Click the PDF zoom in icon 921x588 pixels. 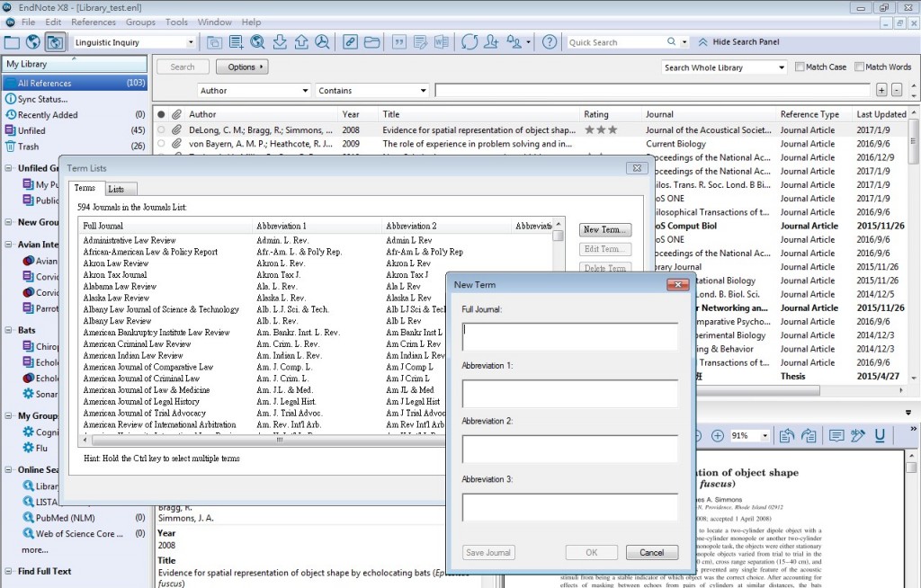coord(717,436)
